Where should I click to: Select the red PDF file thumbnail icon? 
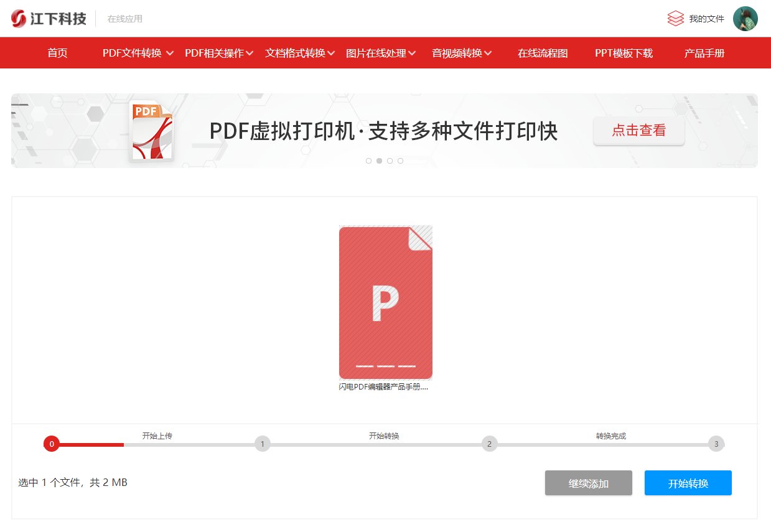click(385, 302)
